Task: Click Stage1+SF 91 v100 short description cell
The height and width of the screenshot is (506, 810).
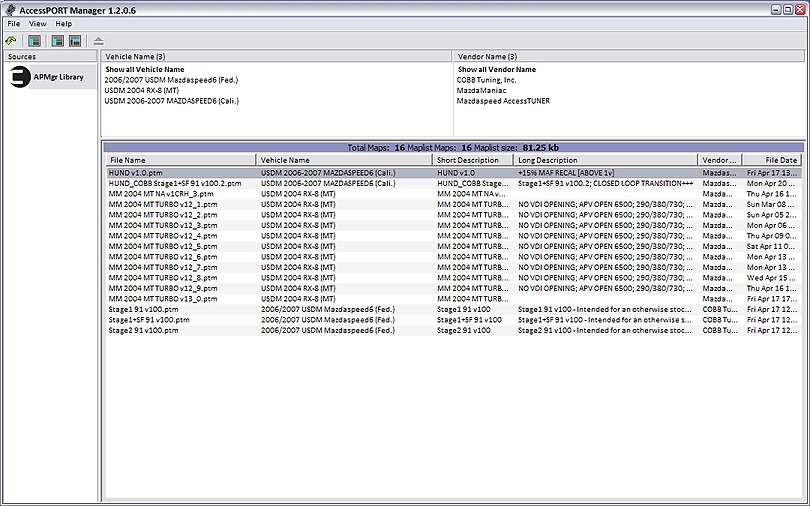Action: click(x=469, y=320)
